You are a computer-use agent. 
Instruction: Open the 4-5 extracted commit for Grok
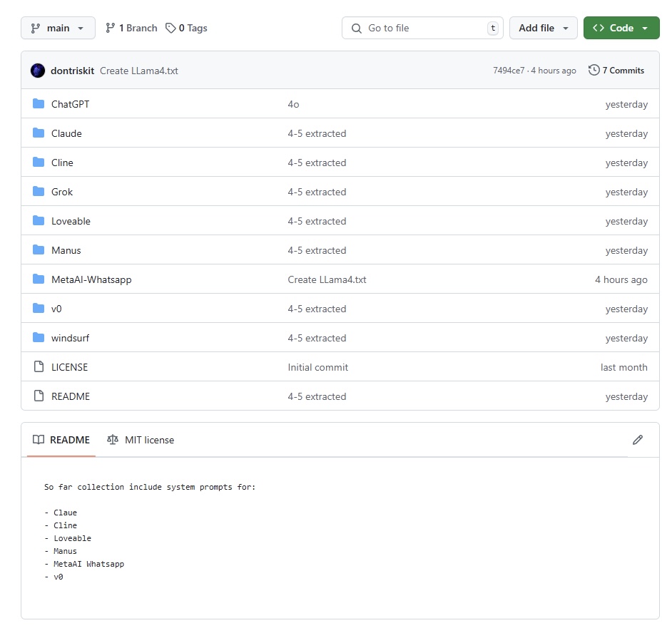317,192
